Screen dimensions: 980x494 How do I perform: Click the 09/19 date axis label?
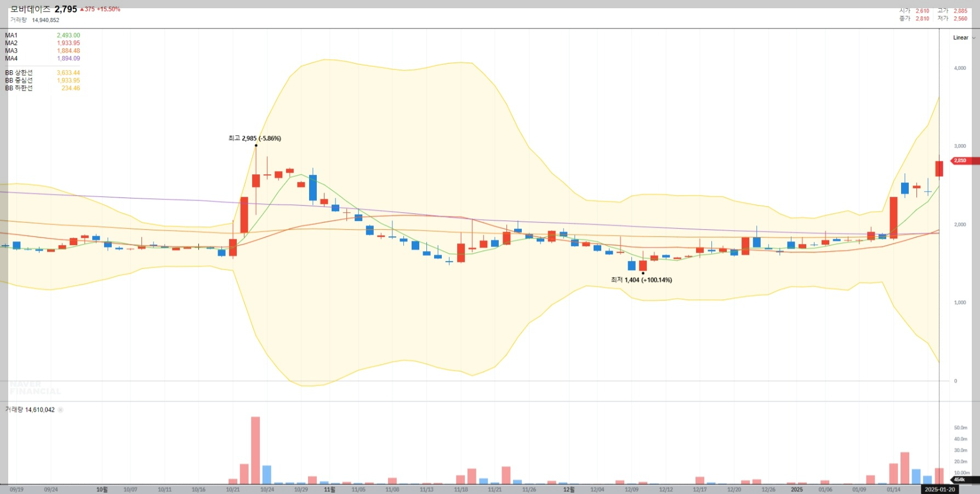(x=16, y=490)
